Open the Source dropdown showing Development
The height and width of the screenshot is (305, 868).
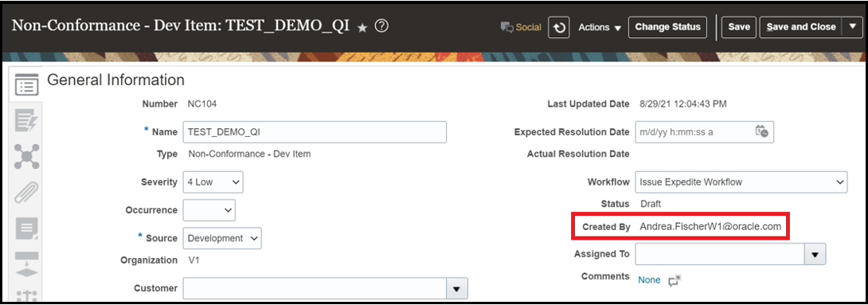(x=222, y=238)
